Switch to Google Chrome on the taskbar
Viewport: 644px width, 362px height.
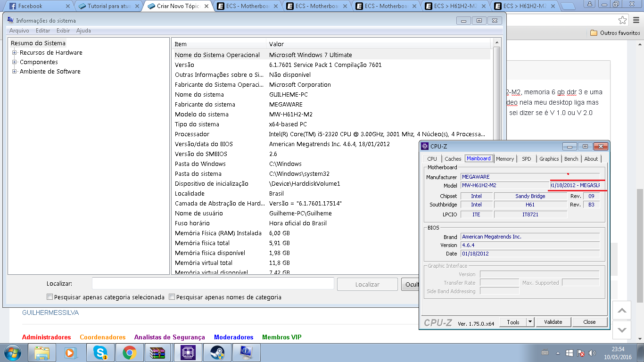pyautogui.click(x=129, y=353)
